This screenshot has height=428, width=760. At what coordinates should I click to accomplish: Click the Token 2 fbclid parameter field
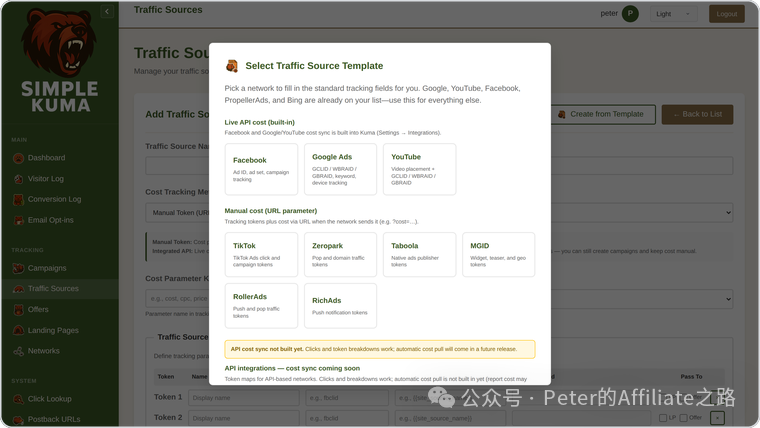coord(347,418)
